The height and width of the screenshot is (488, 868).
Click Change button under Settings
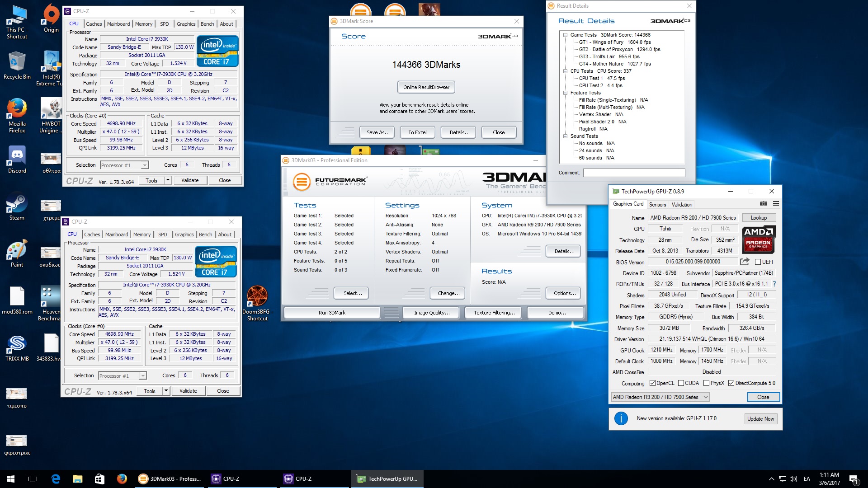[448, 293]
